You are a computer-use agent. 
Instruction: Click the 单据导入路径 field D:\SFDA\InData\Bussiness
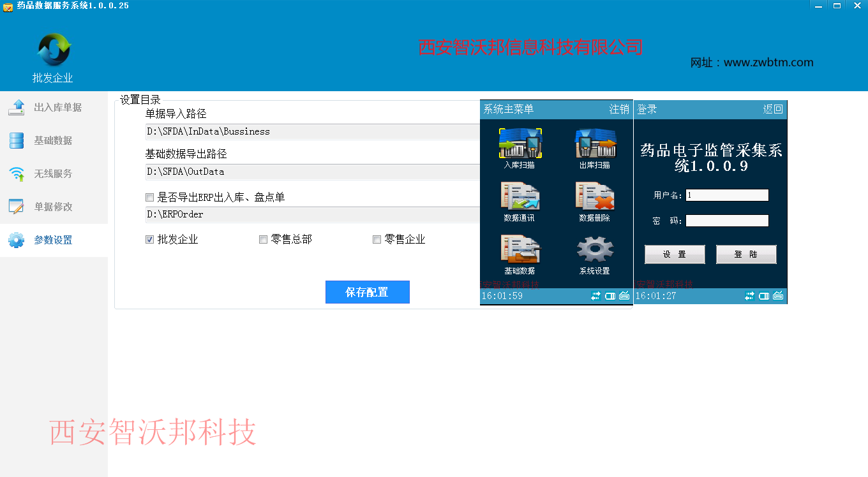pyautogui.click(x=313, y=132)
